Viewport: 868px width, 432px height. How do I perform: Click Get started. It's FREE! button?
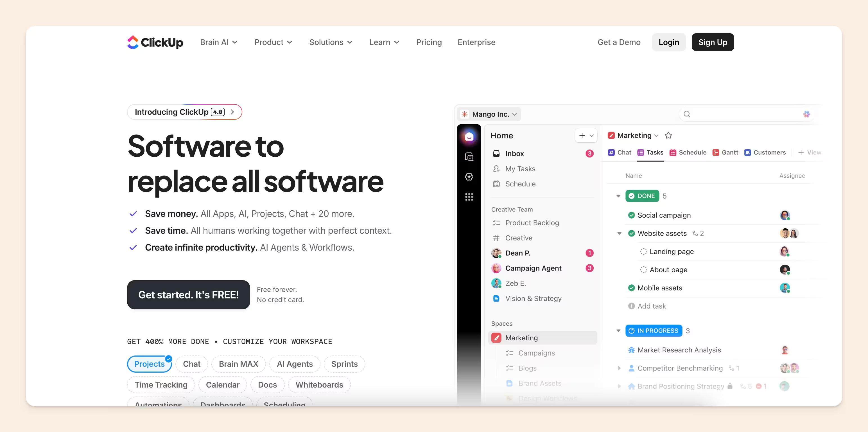coord(188,295)
